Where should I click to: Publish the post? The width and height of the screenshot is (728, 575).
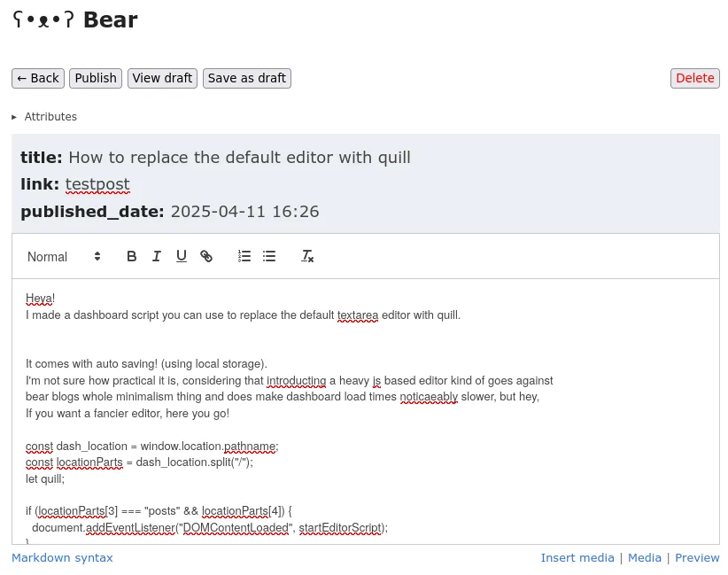click(96, 78)
